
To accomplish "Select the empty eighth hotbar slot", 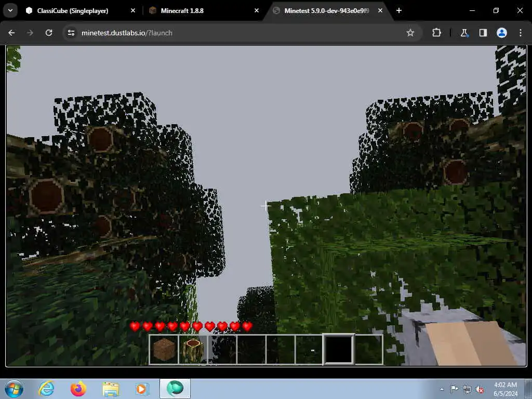I will tap(368, 350).
